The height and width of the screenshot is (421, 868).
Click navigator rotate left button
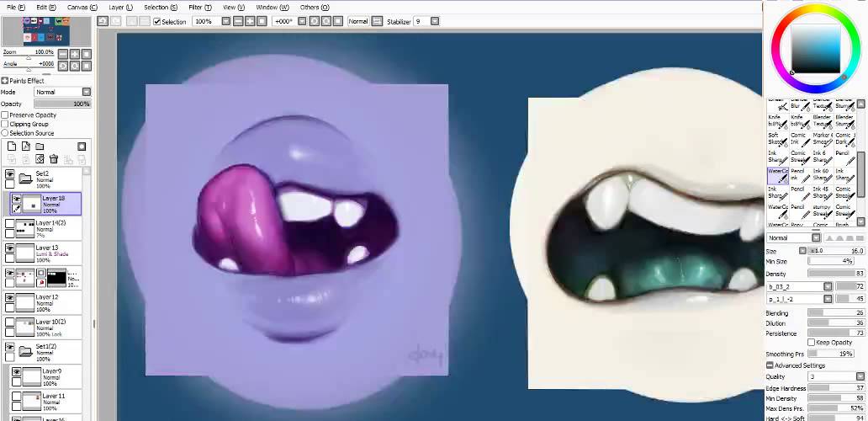62,66
